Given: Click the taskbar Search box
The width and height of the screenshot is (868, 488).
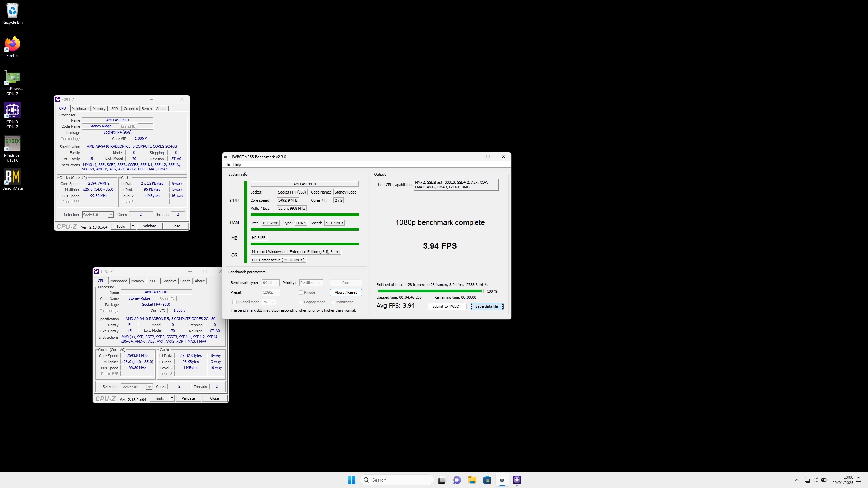Looking at the screenshot, I should [x=397, y=480].
